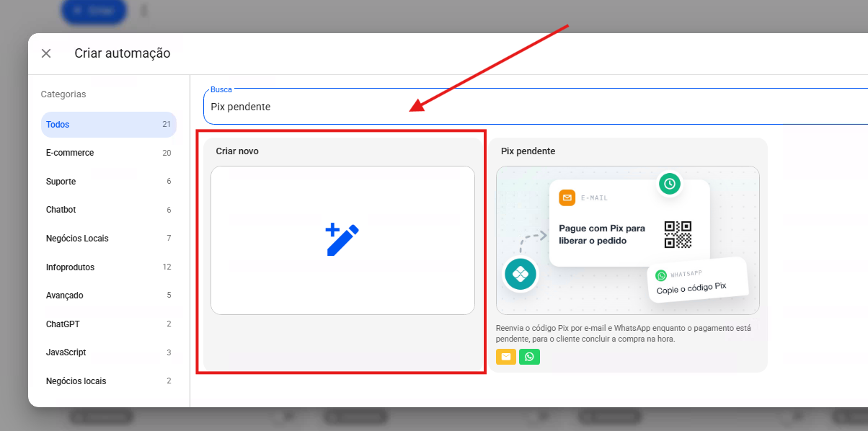Select the E-commerce category
This screenshot has width=868, height=431.
tap(109, 153)
